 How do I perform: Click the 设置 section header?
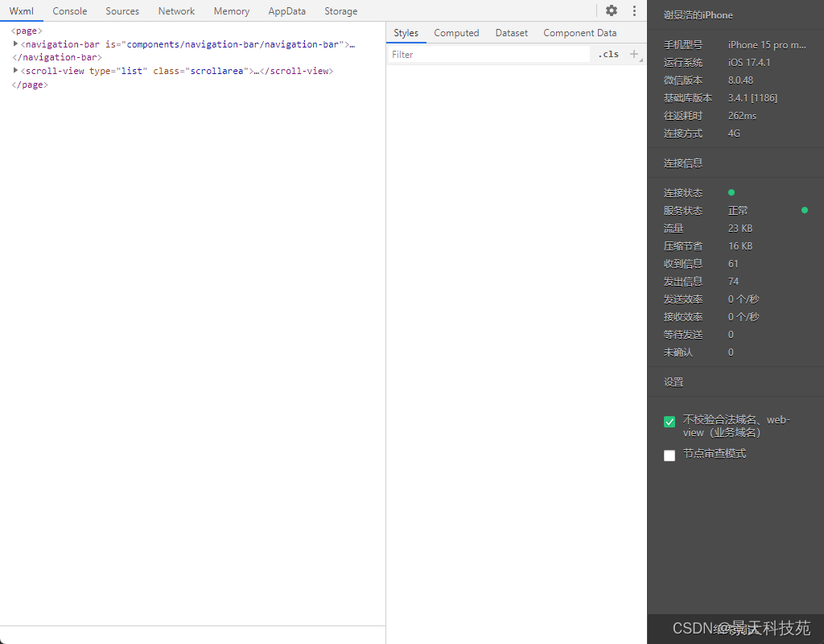(674, 382)
